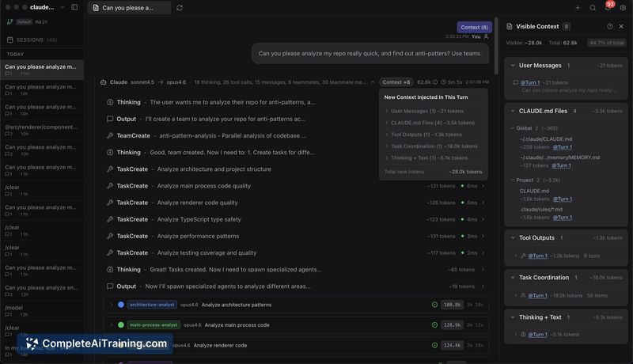Click the git branch icon
This screenshot has height=364, width=633.
pyautogui.click(x=9, y=22)
